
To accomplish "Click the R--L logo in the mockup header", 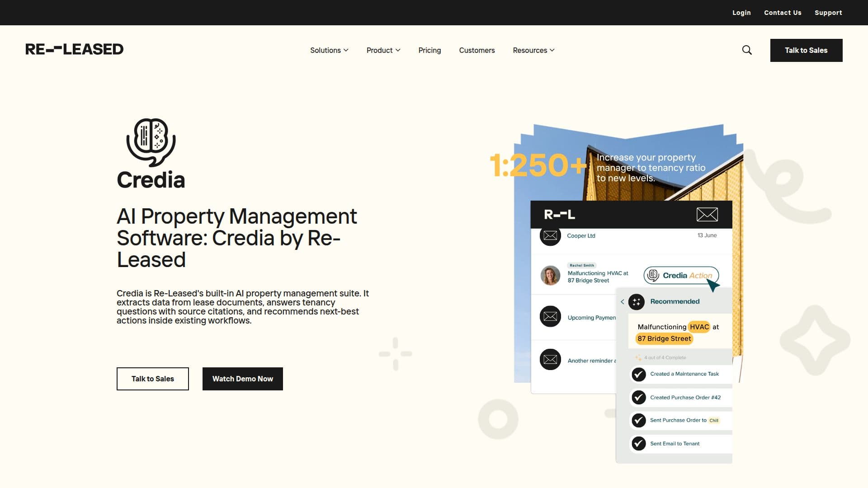I will click(x=559, y=215).
